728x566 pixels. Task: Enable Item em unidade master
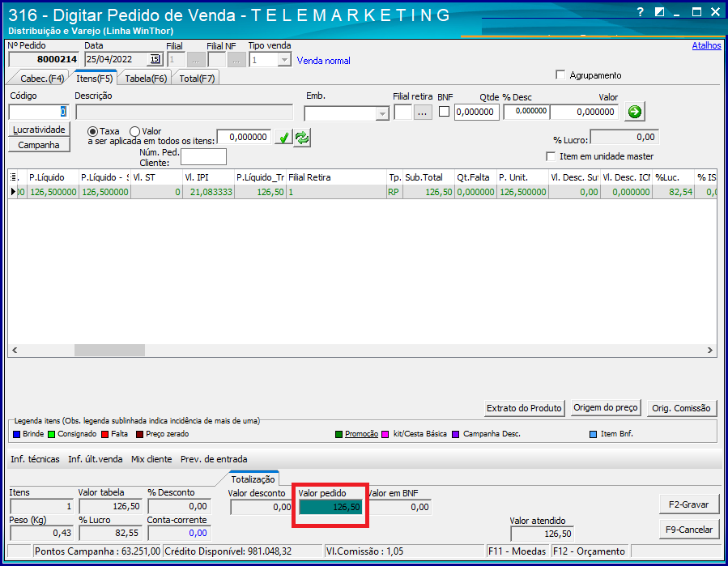(551, 156)
